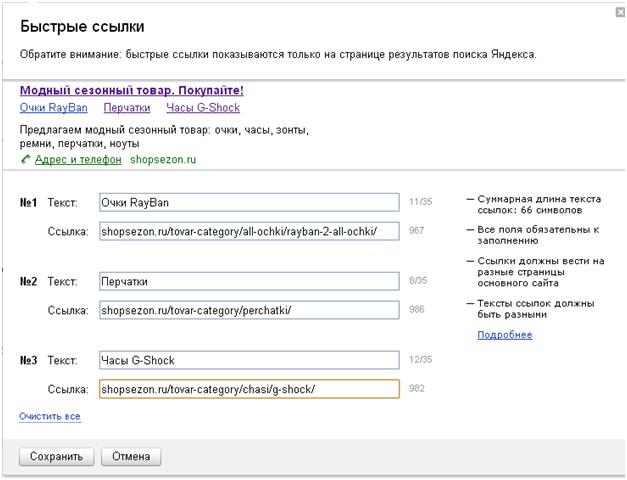Click the phone icon beside Адрес и телефон
Viewport: 627px width, 480px height.
click(x=26, y=159)
